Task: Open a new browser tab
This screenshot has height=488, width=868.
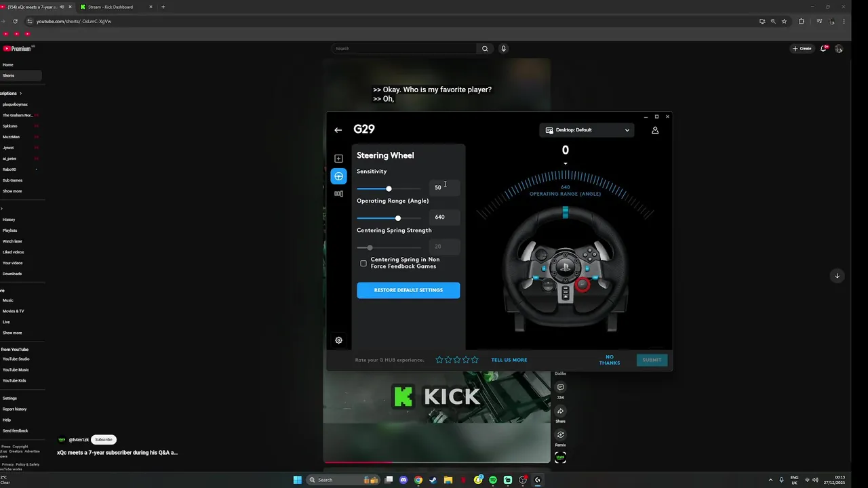Action: click(163, 7)
